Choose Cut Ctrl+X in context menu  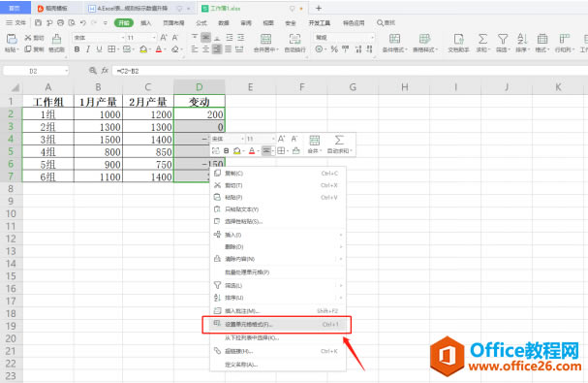click(x=277, y=185)
